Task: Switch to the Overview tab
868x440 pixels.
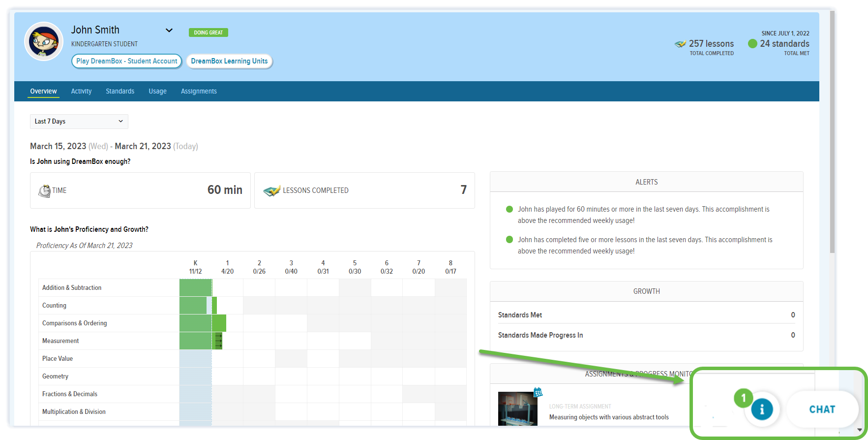Action: click(x=43, y=91)
